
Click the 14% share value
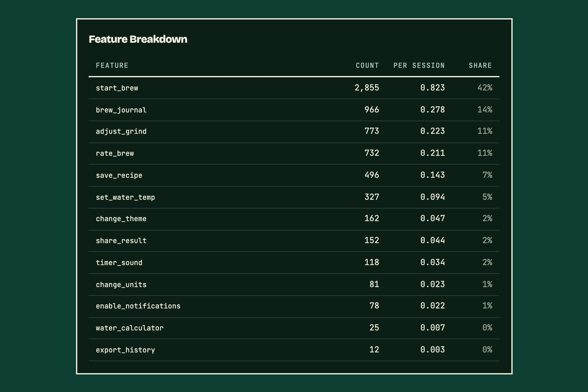[x=485, y=110]
